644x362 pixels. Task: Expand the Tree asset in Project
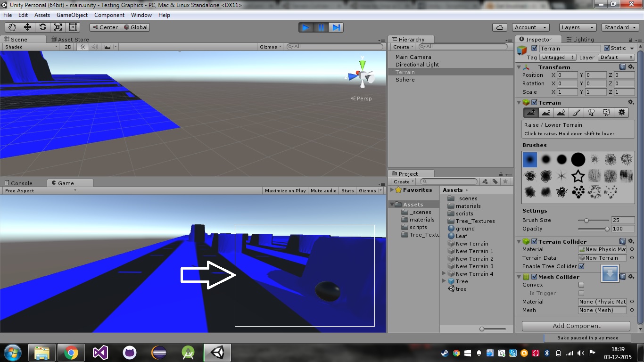point(444,281)
